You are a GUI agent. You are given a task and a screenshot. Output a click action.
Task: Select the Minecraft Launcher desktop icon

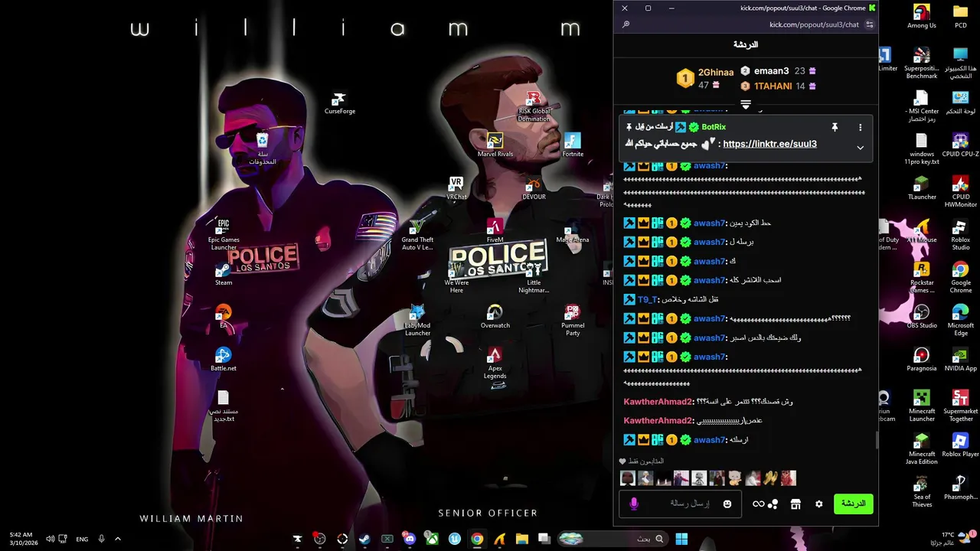tap(922, 406)
